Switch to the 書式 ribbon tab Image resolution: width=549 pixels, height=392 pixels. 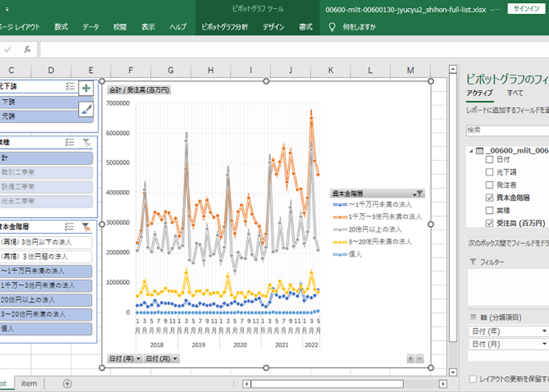point(305,27)
